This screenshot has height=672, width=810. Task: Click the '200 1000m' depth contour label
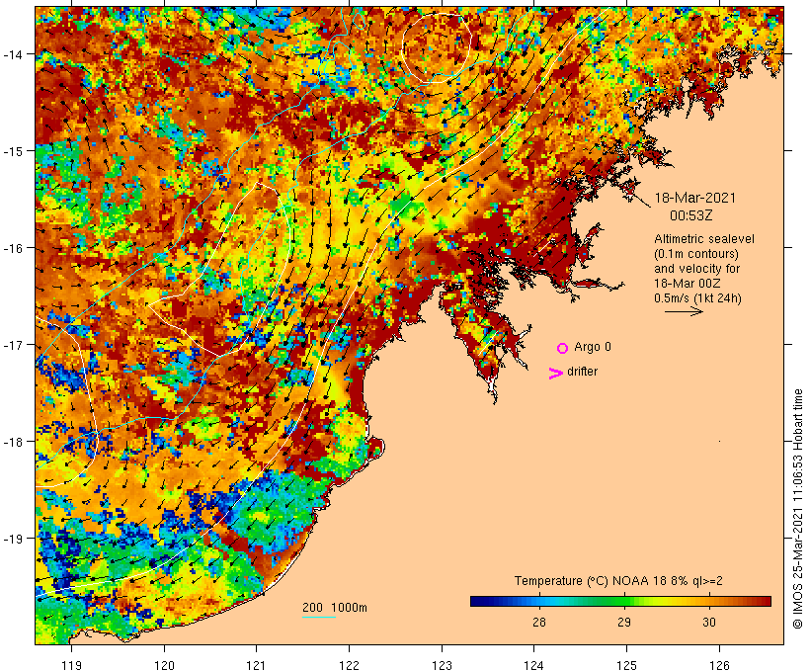335,608
